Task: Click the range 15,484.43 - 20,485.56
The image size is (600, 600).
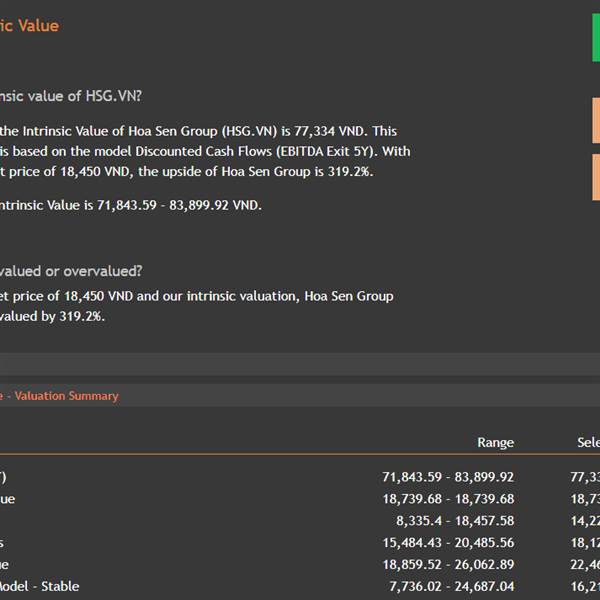Action: [448, 542]
